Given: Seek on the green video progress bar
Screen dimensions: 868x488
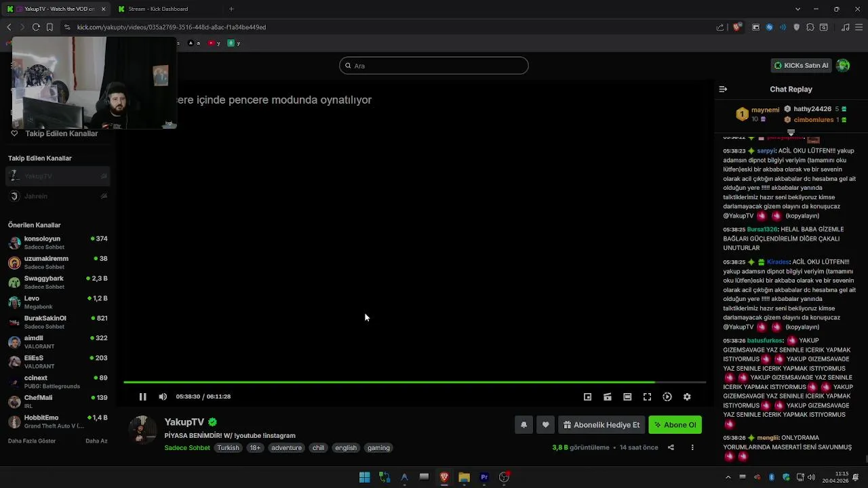Looking at the screenshot, I should [x=414, y=382].
